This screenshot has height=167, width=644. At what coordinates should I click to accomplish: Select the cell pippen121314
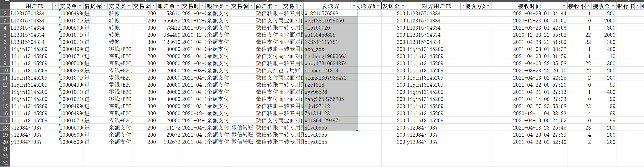330,71
